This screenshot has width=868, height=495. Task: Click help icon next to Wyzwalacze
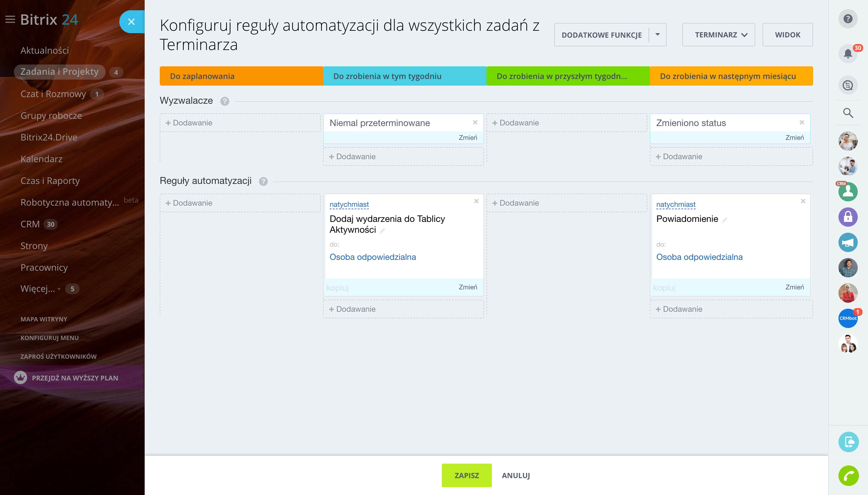[225, 101]
